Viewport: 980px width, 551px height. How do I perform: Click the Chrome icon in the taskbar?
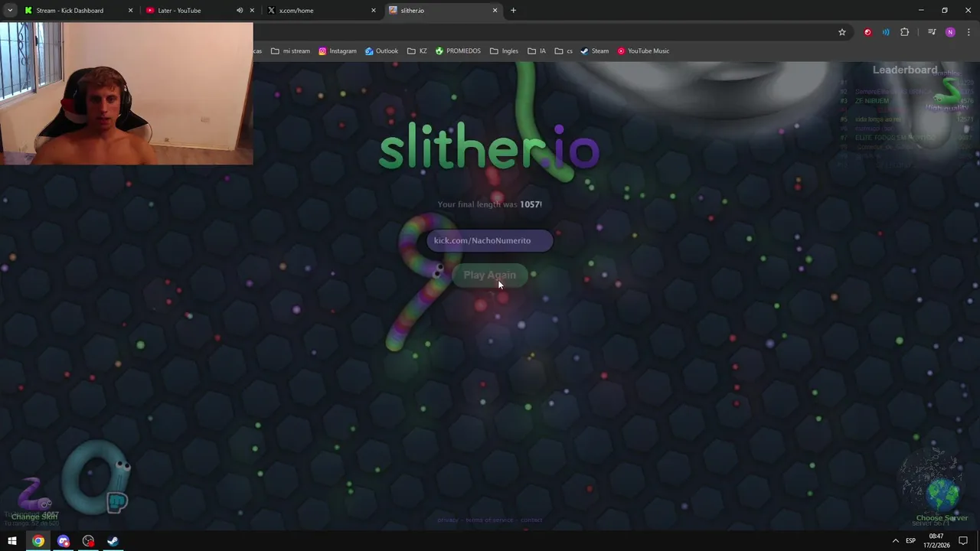38,541
